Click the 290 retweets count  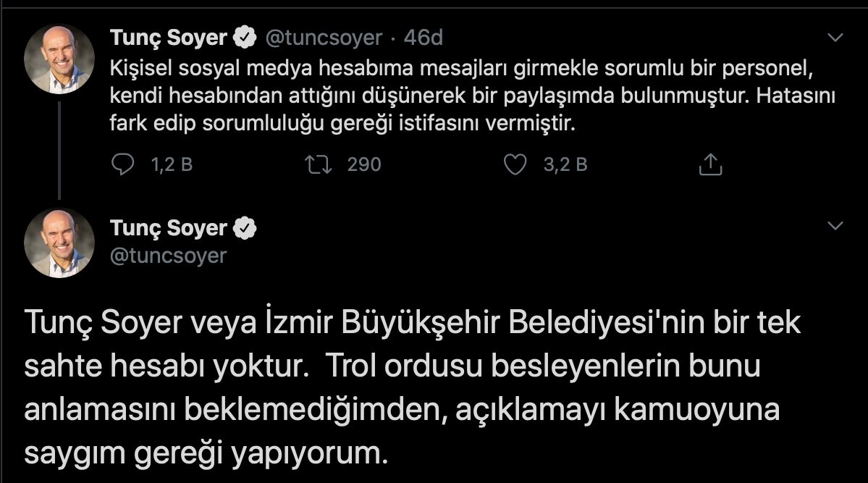(x=363, y=165)
